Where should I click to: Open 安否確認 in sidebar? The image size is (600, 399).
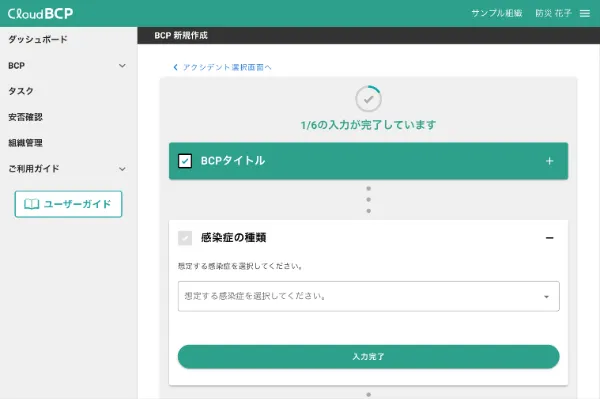(x=25, y=117)
